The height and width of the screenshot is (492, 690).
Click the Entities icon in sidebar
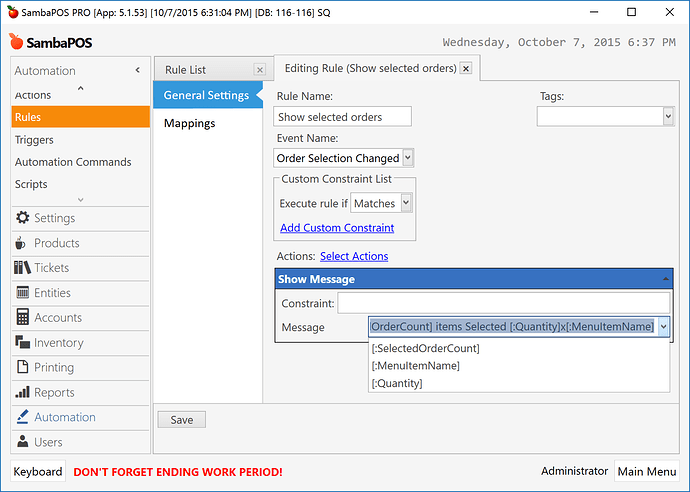pyautogui.click(x=22, y=293)
